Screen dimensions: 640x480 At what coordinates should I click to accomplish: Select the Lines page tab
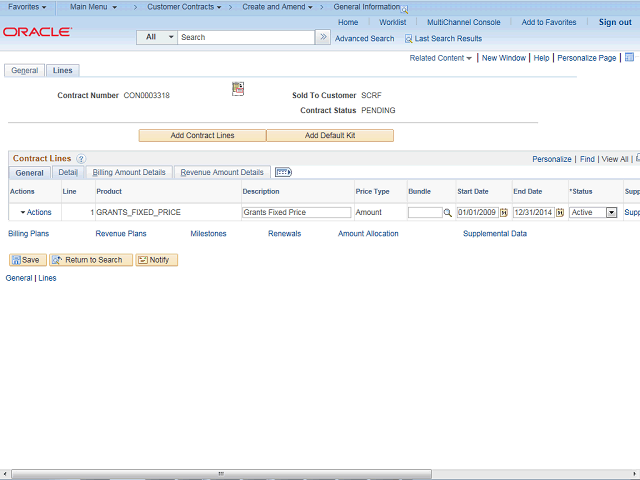pyautogui.click(x=62, y=70)
